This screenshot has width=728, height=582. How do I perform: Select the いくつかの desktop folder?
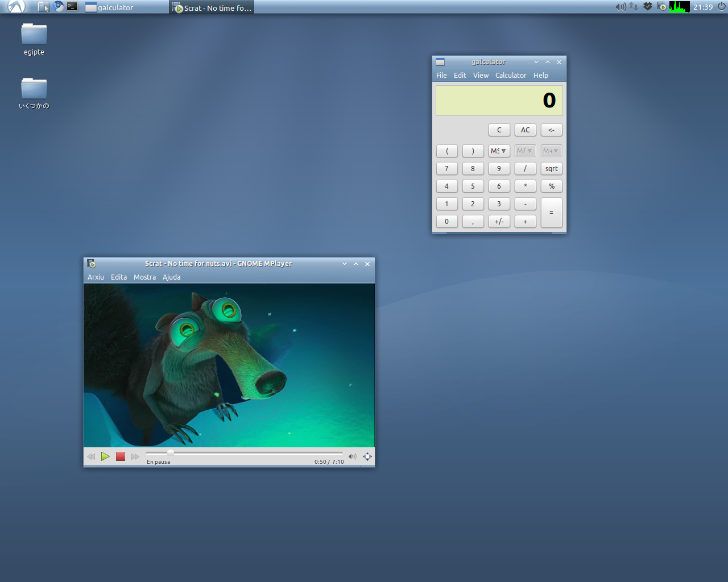coord(34,93)
